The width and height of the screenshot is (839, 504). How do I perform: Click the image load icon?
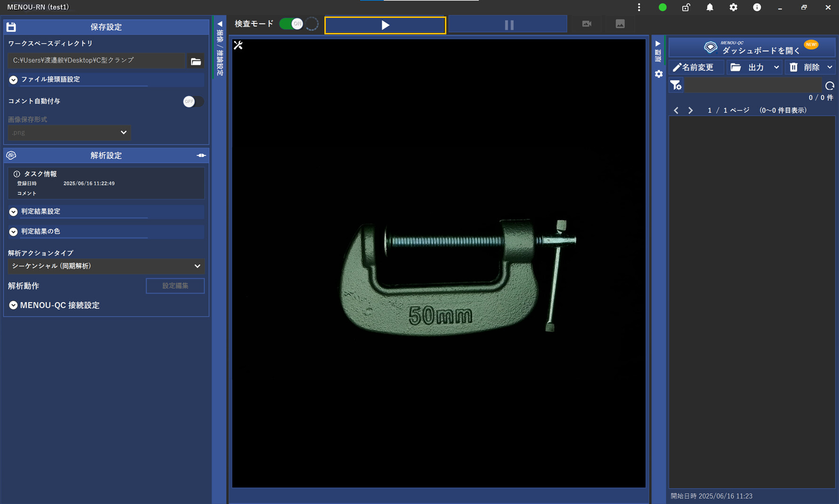coord(620,24)
